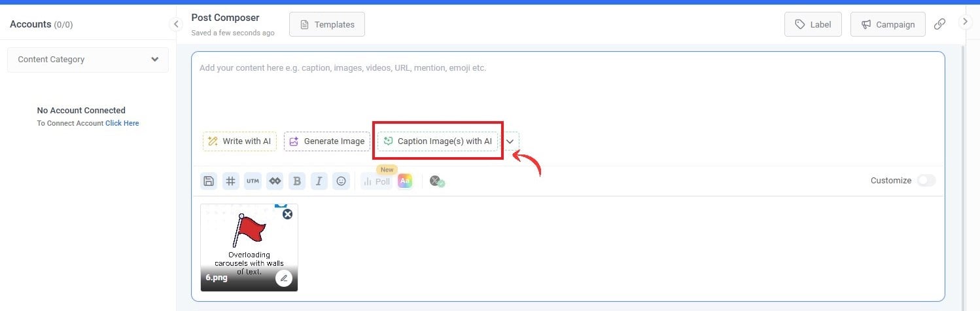This screenshot has width=980, height=311.
Task: Toggle the Customize switch
Action: point(926,181)
